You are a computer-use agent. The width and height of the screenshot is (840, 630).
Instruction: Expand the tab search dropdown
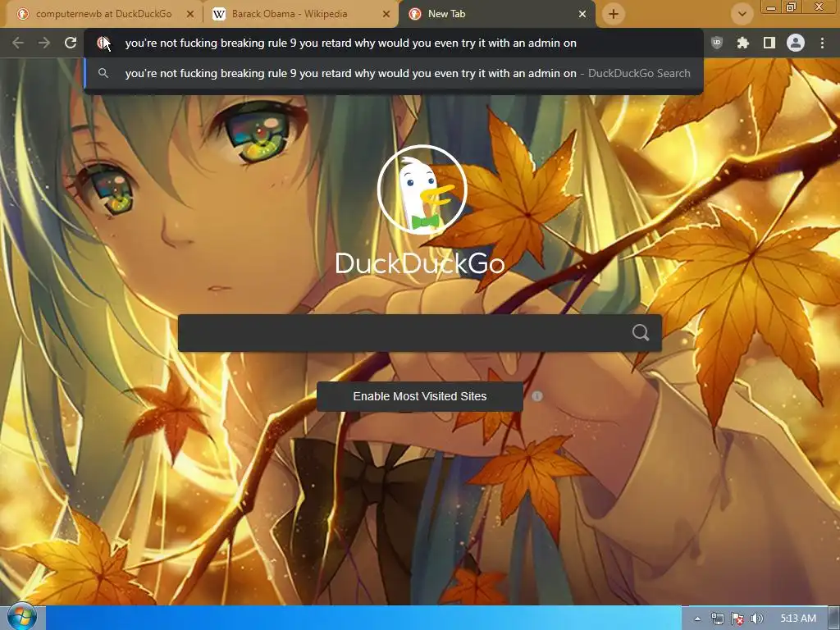pyautogui.click(x=742, y=14)
